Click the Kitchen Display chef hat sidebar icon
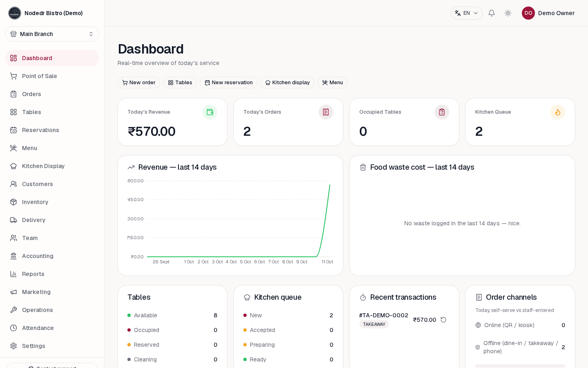 pyautogui.click(x=13, y=166)
